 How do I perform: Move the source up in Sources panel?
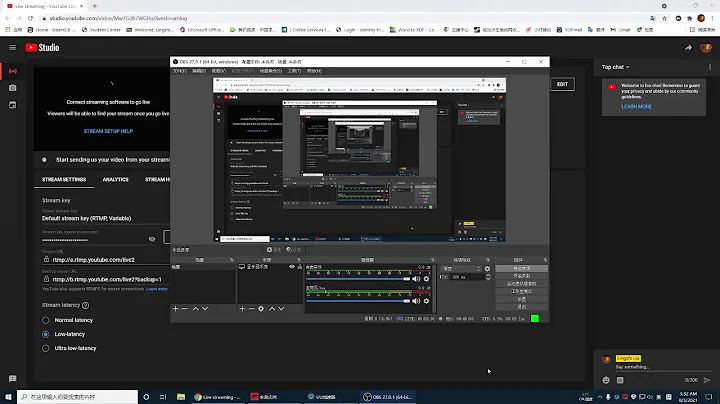(x=272, y=309)
